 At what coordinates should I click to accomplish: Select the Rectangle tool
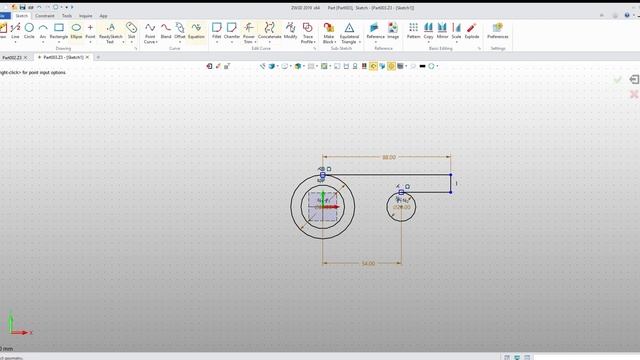[59, 31]
